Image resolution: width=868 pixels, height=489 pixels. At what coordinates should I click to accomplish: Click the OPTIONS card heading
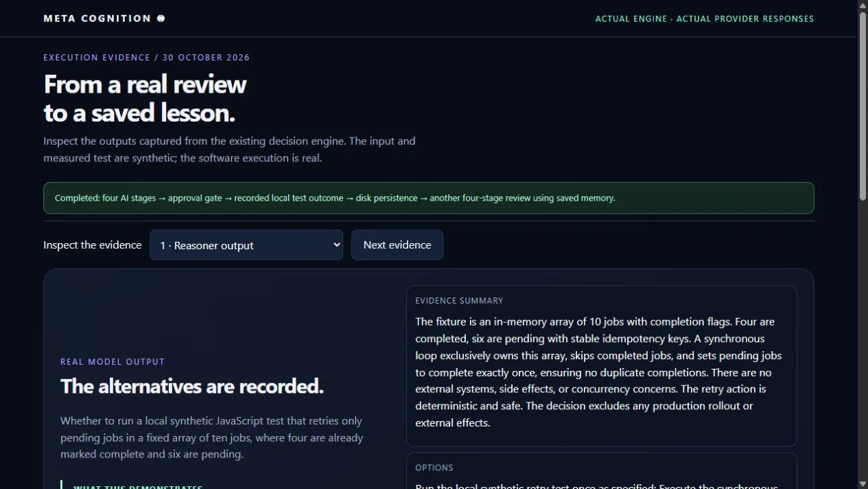click(434, 468)
